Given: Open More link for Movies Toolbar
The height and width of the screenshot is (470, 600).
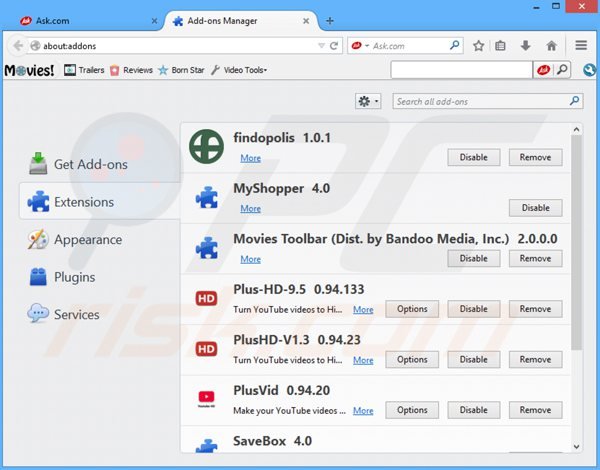Looking at the screenshot, I should click(x=251, y=259).
